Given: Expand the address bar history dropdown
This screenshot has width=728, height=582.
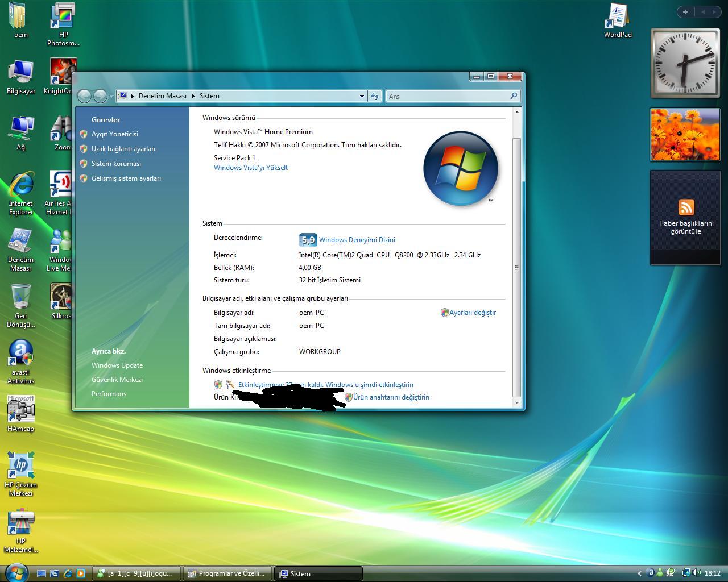Looking at the screenshot, I should (x=362, y=96).
